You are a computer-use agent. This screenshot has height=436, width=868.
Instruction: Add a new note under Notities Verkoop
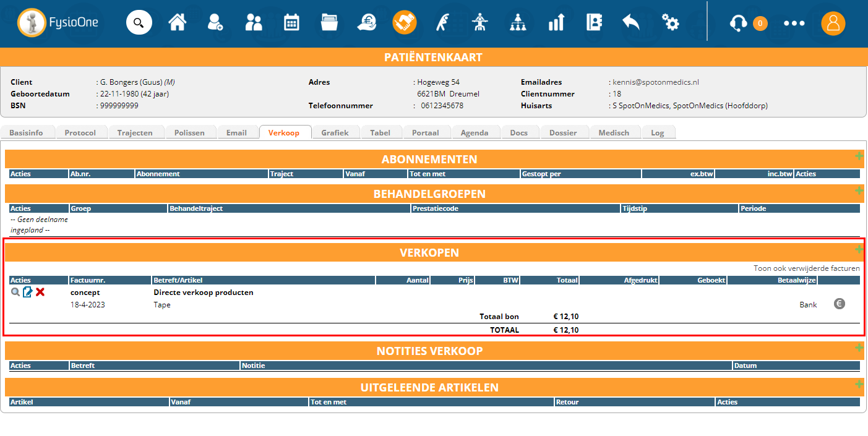[859, 348]
